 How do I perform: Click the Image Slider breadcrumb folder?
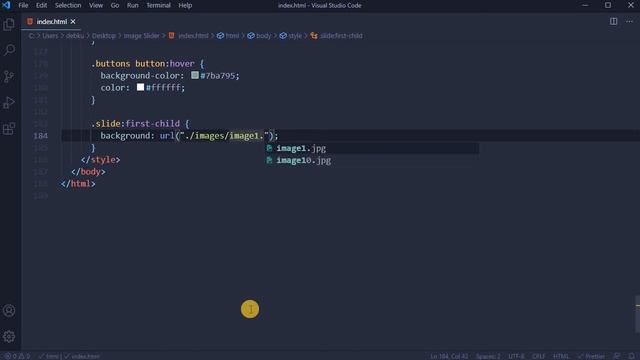tap(142, 36)
